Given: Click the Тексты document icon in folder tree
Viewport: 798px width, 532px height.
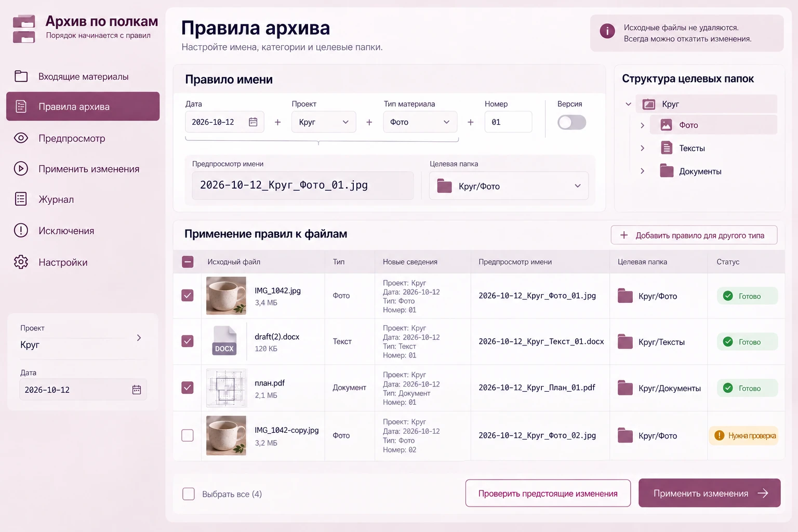Looking at the screenshot, I should pos(667,148).
